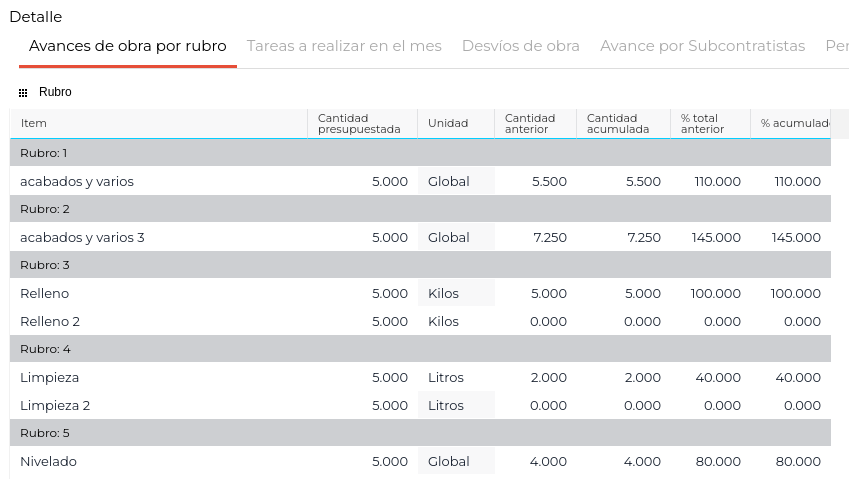Collapse the Rubro: 4 group row
This screenshot has width=849, height=479.
(x=44, y=349)
